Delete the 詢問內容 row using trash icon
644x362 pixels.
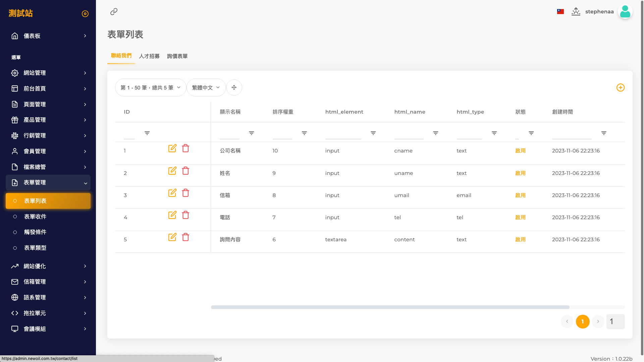[185, 237]
